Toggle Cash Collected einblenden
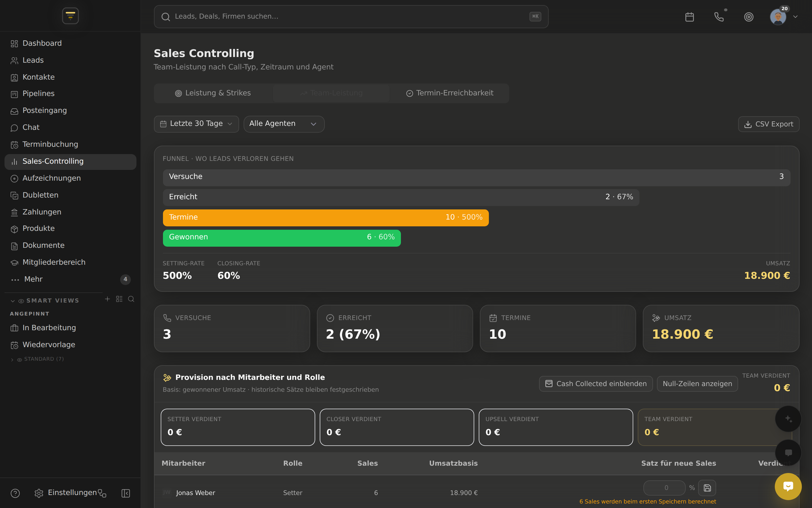This screenshot has width=812, height=508. coord(596,384)
